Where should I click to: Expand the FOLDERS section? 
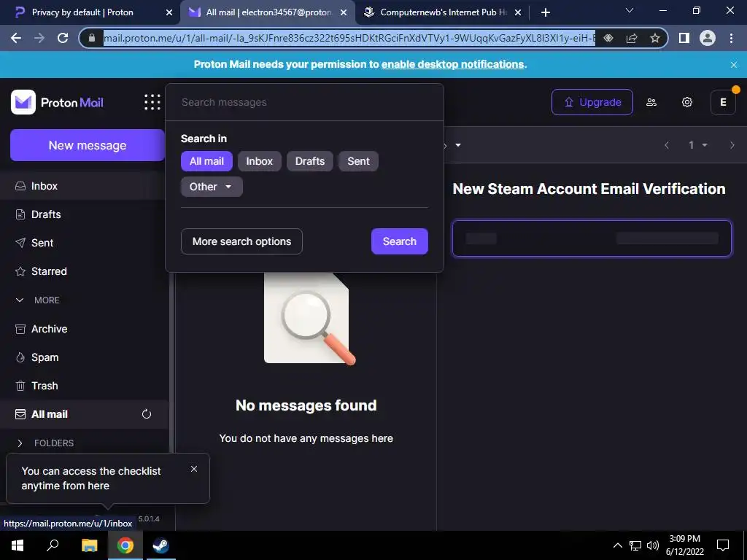[x=45, y=443]
